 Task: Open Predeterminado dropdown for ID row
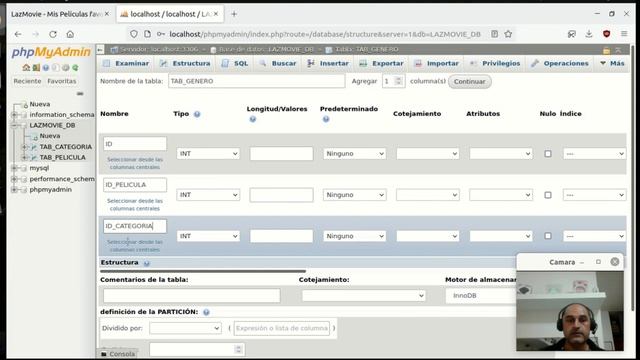(354, 154)
